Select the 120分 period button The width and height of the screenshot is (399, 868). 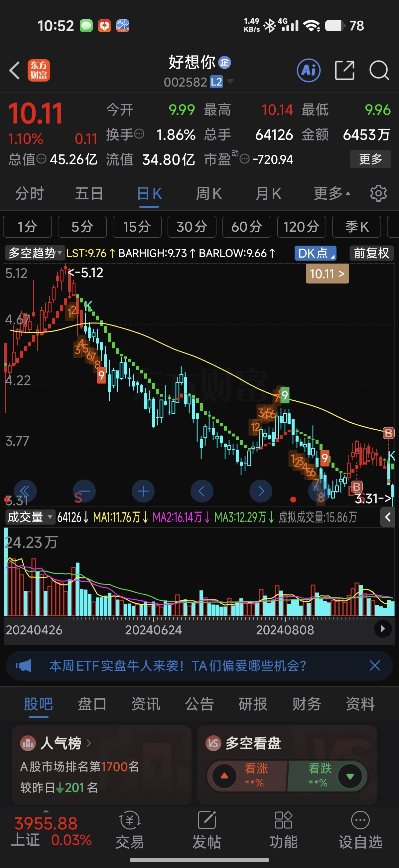coord(302,226)
